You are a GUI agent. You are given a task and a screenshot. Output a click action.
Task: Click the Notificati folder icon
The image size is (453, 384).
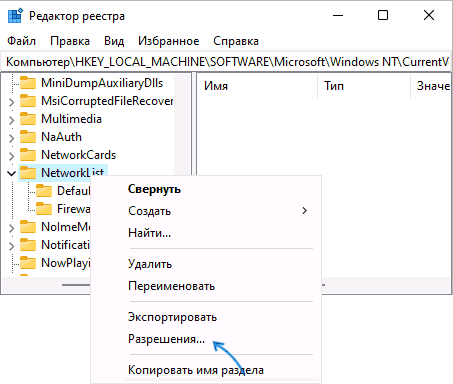tap(28, 245)
